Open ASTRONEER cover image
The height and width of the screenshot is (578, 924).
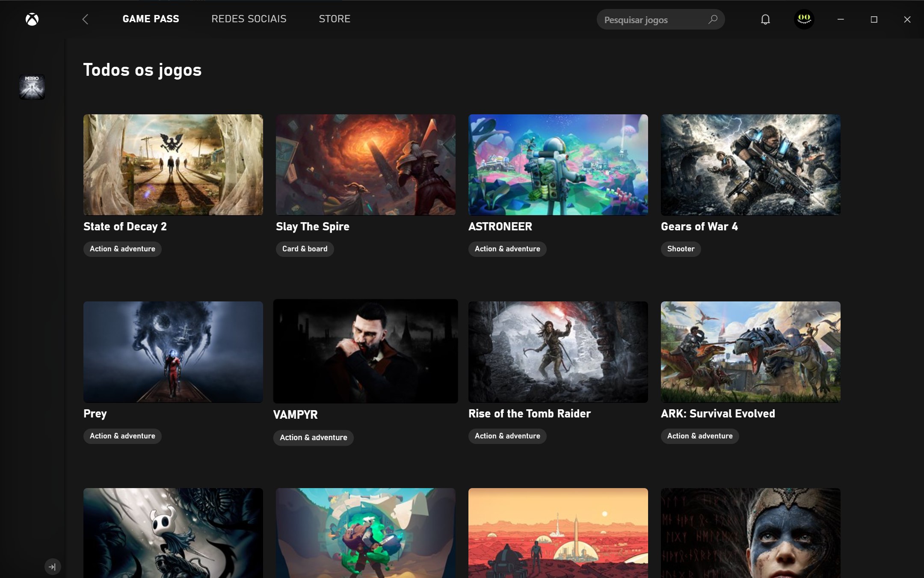pos(558,164)
